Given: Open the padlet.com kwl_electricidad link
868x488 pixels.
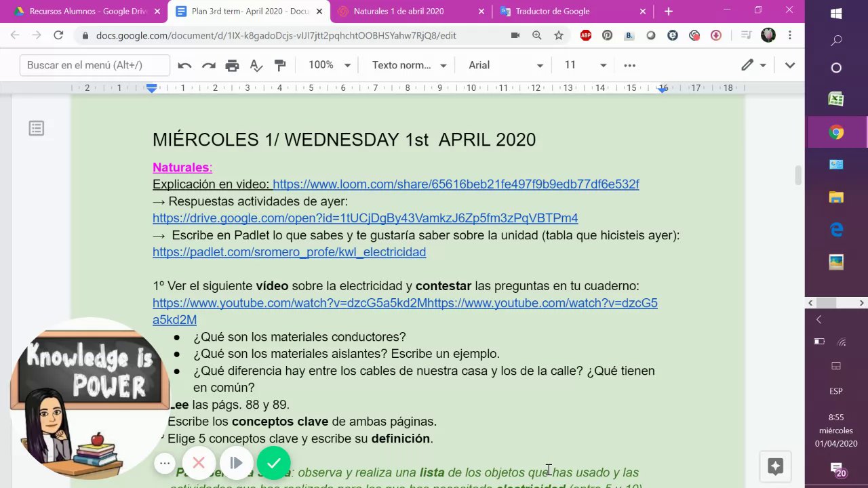Looking at the screenshot, I should 289,252.
